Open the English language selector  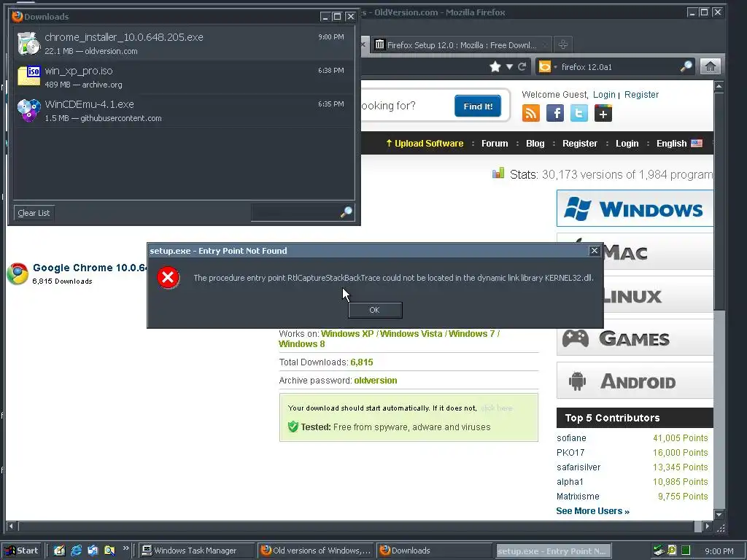[x=679, y=144]
